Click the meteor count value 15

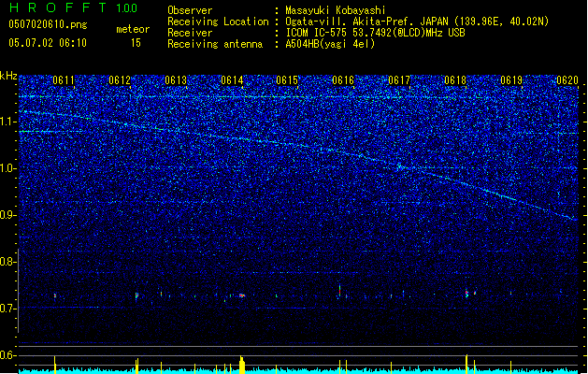coord(136,42)
